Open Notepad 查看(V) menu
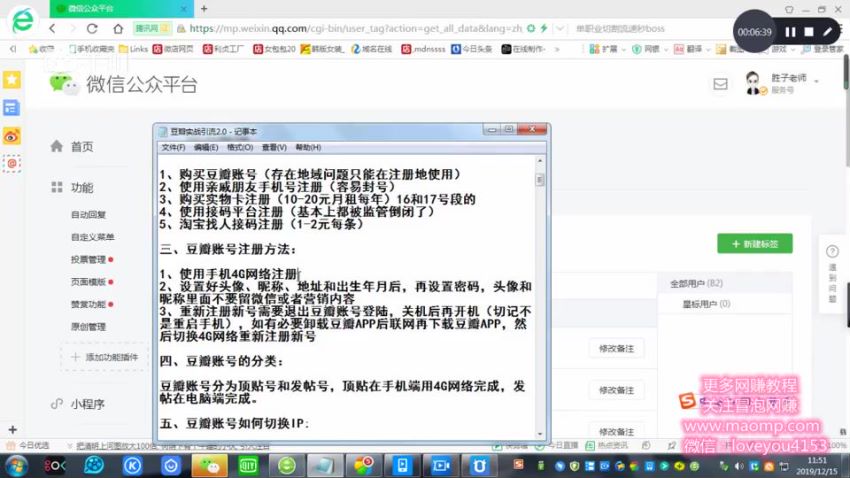This screenshot has width=850, height=478. click(x=274, y=147)
